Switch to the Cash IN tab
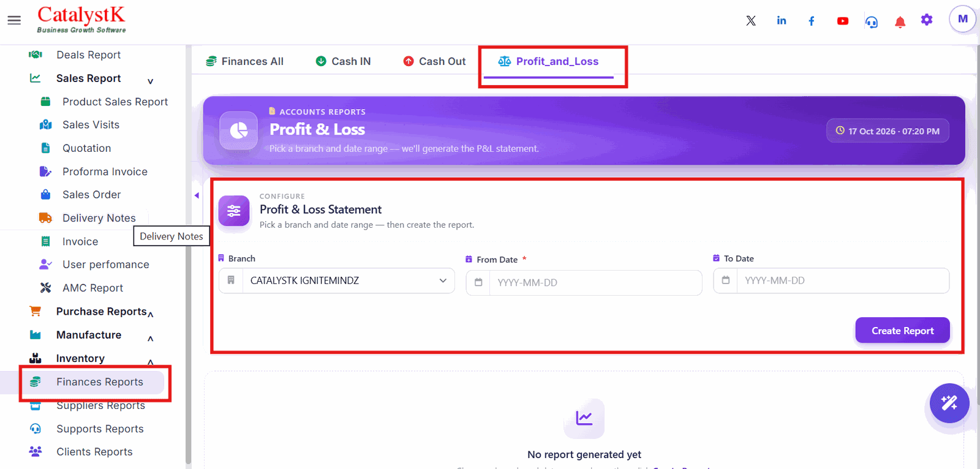980x469 pixels. point(343,61)
